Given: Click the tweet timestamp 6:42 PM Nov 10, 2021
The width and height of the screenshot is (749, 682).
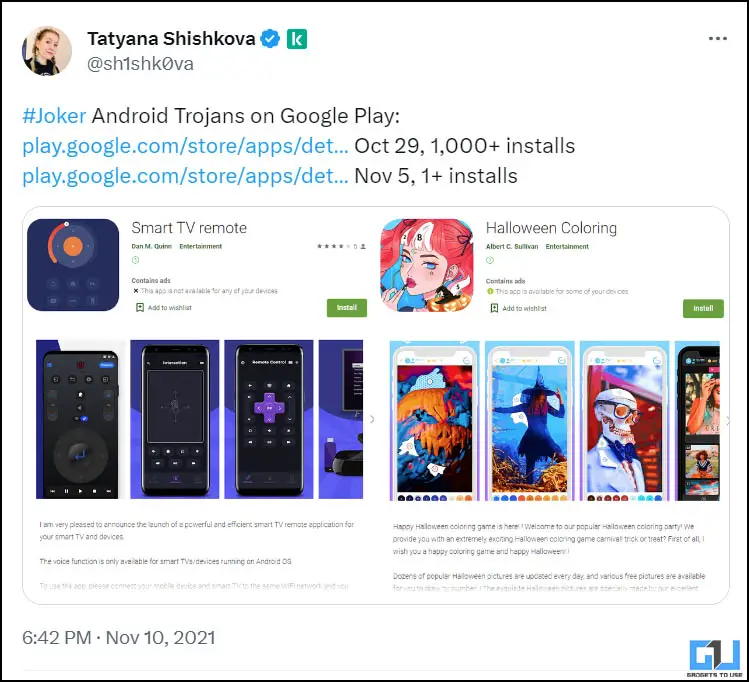Looking at the screenshot, I should 119,638.
